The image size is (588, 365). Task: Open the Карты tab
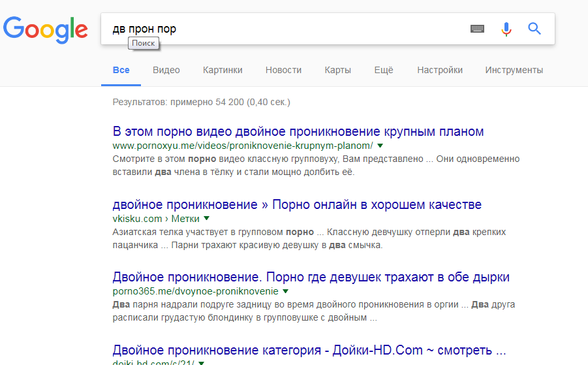click(x=338, y=70)
